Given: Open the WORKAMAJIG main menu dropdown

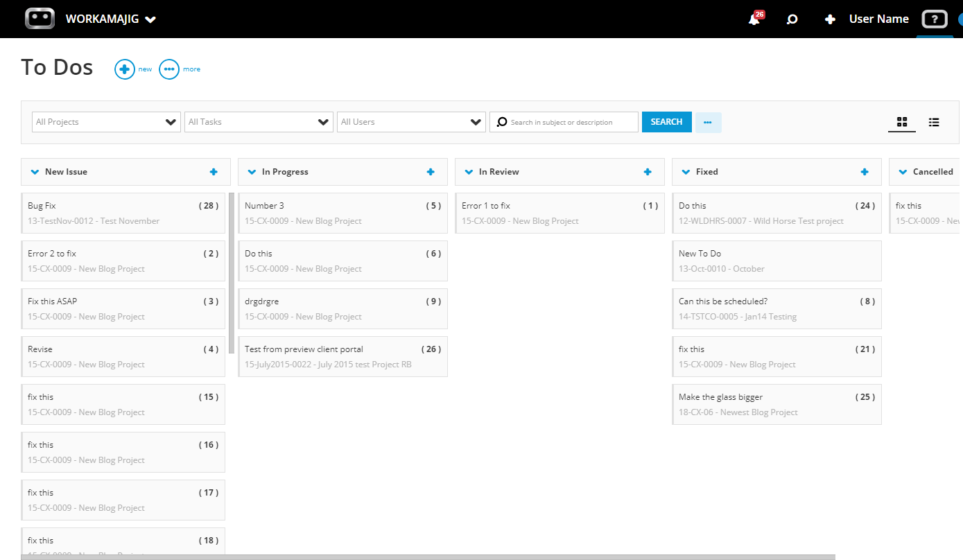Looking at the screenshot, I should [x=111, y=19].
